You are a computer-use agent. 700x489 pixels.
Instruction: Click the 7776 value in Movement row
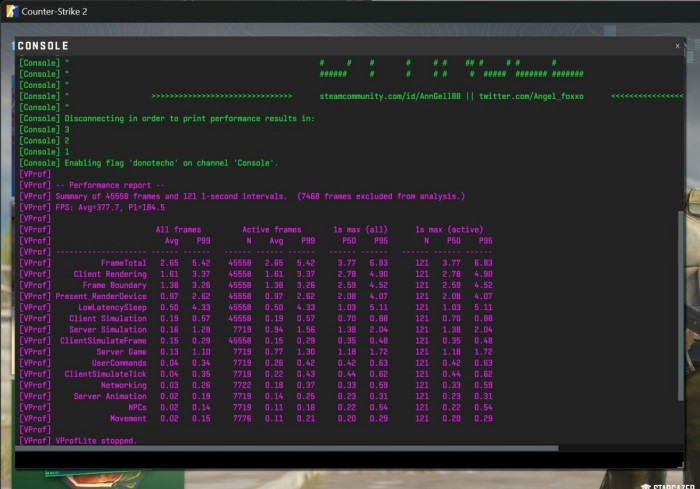coord(242,418)
